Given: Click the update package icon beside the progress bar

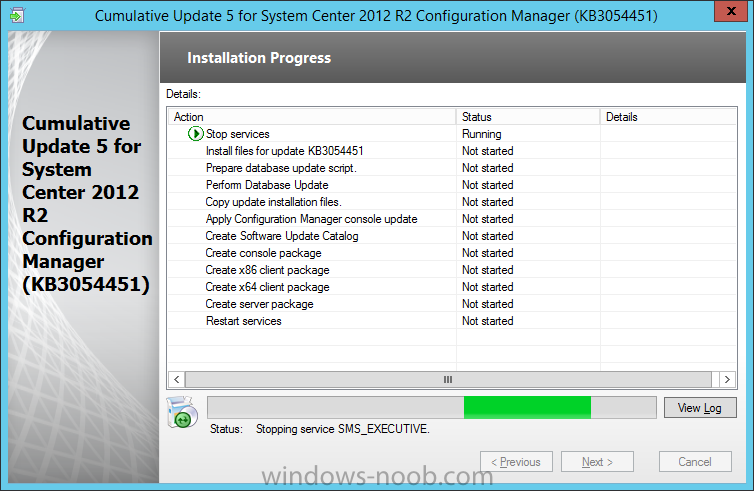Looking at the screenshot, I should pyautogui.click(x=182, y=413).
